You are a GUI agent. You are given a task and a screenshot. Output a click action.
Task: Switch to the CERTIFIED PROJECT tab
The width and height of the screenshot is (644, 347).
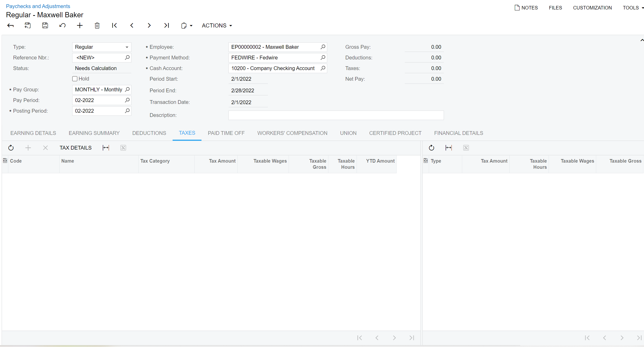[x=395, y=133]
